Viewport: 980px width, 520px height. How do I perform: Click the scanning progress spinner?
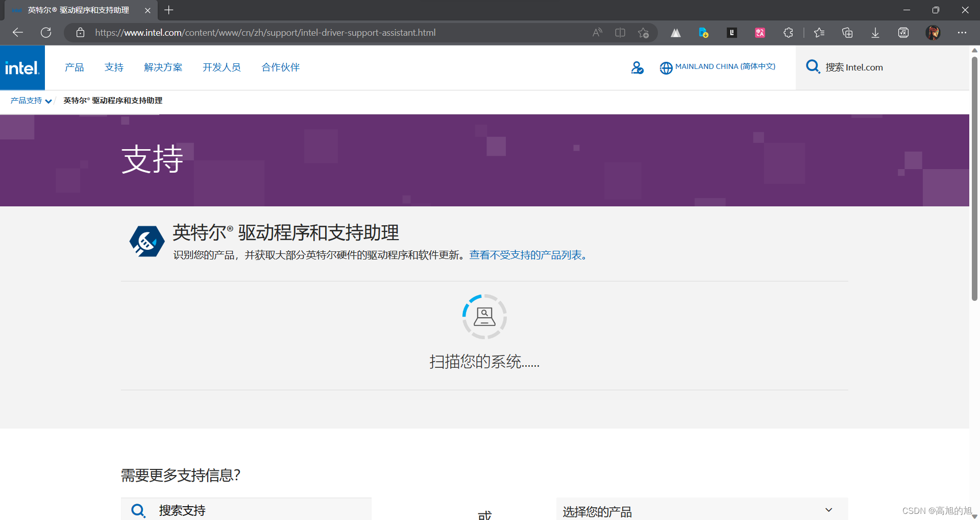click(484, 317)
